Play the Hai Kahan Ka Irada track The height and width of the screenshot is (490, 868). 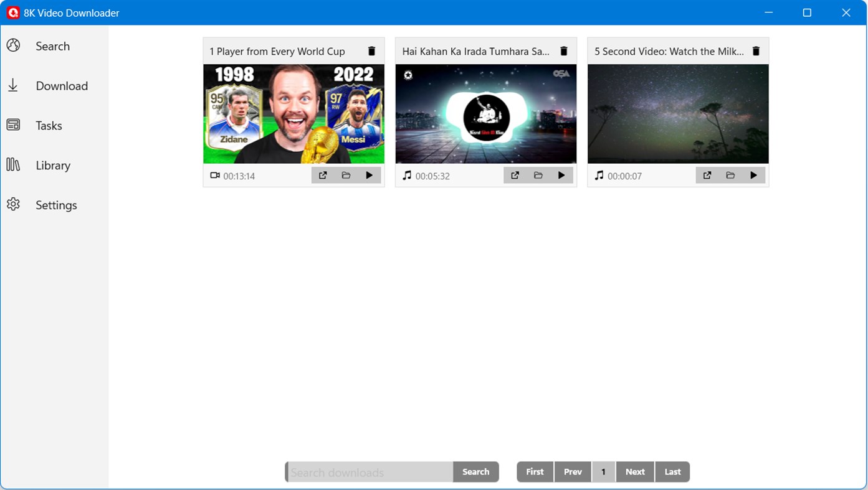(x=561, y=175)
